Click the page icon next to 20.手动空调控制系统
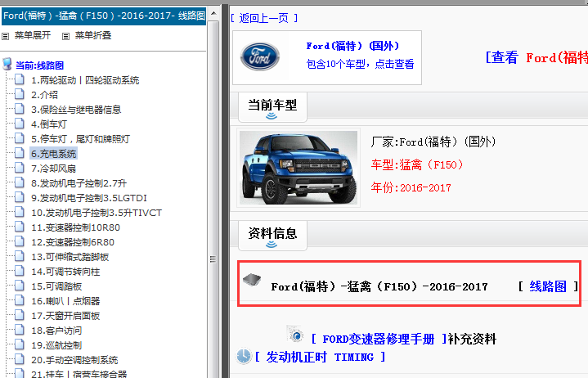Viewport: 588px width, 378px height. [20, 359]
